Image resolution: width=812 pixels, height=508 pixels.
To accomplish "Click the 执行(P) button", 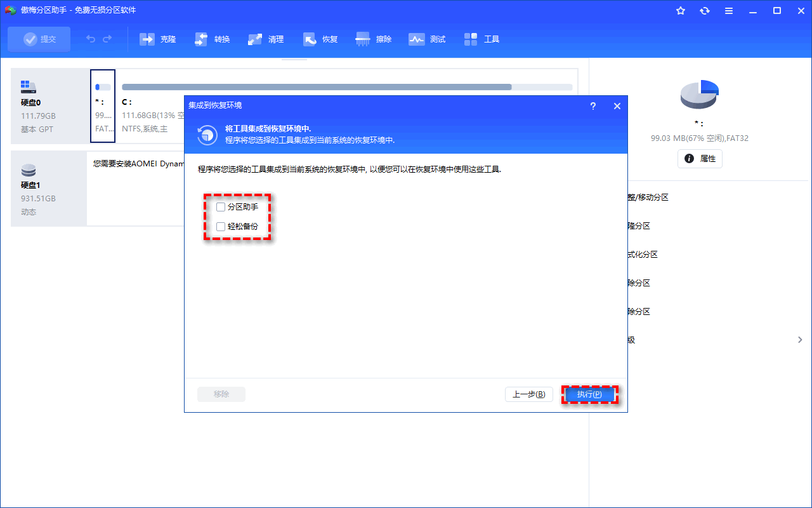I will pyautogui.click(x=589, y=394).
